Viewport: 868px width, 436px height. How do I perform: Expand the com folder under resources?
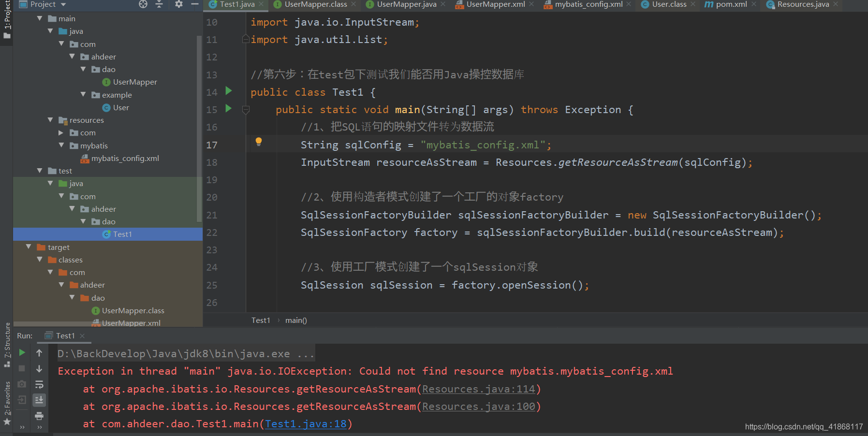[x=61, y=132]
